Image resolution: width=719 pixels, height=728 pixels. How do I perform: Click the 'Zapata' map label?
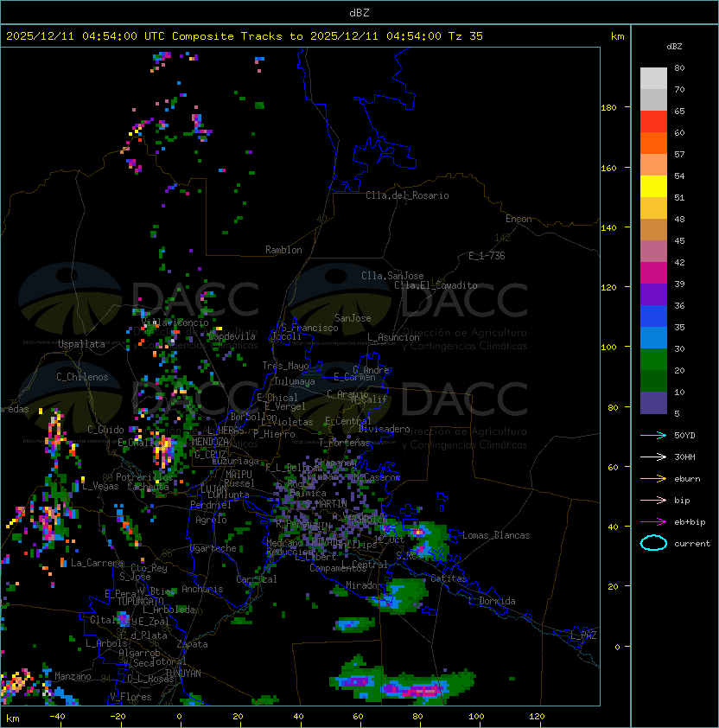pyautogui.click(x=192, y=644)
